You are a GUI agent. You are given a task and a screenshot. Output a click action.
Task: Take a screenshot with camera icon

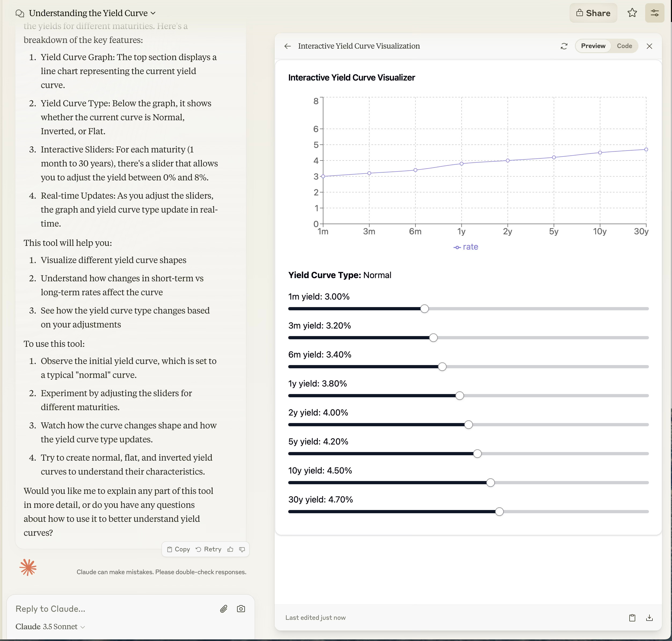[241, 609]
